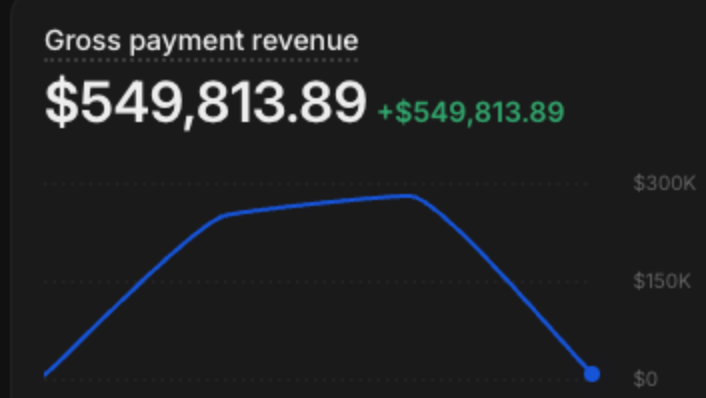
Task: Select the $300K axis label
Action: tap(664, 183)
